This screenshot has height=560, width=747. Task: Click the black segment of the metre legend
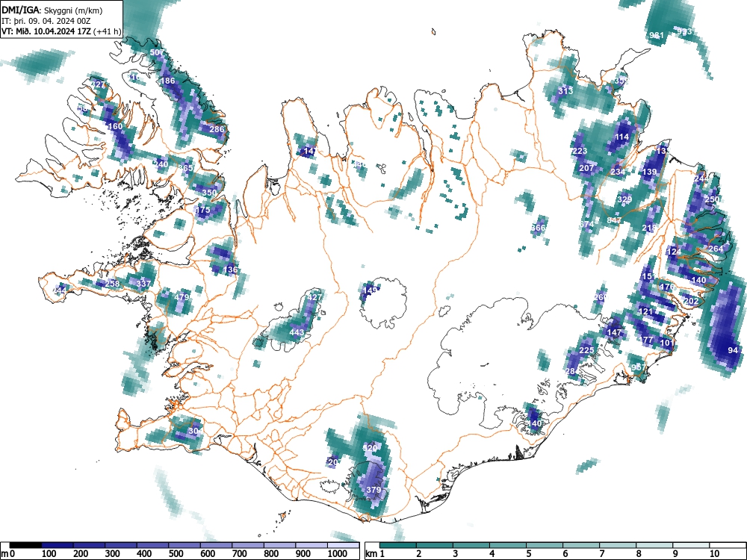(x=25, y=545)
